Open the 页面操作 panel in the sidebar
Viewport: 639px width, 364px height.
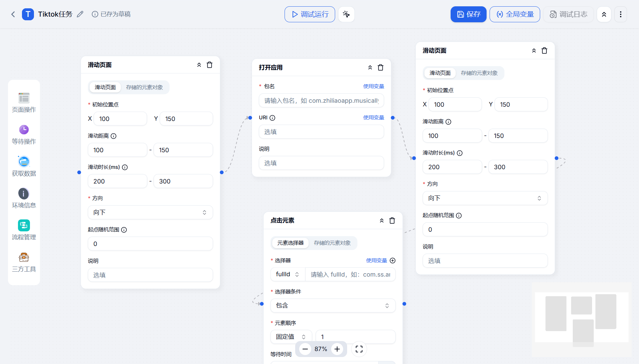click(24, 102)
